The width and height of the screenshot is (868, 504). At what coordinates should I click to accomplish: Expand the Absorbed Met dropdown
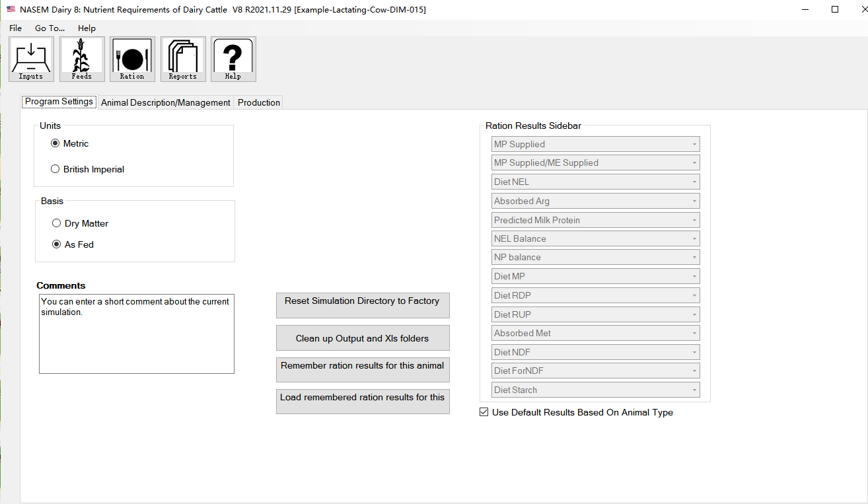pyautogui.click(x=596, y=333)
